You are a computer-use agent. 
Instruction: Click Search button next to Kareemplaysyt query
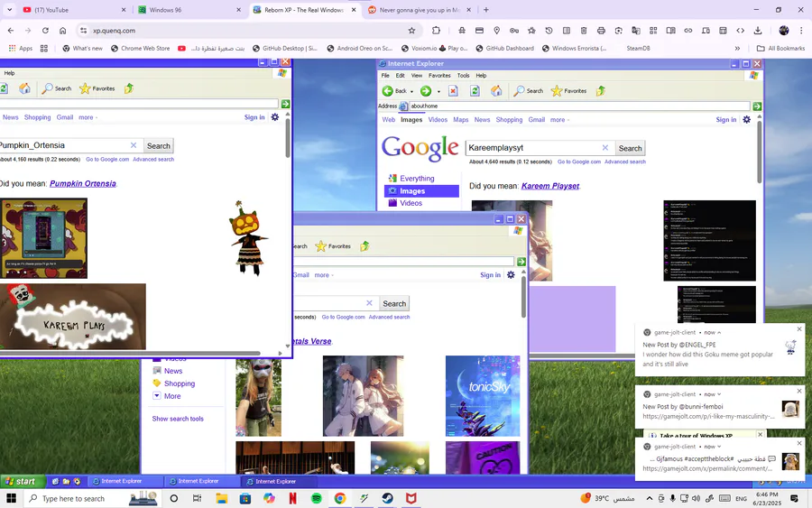click(630, 148)
